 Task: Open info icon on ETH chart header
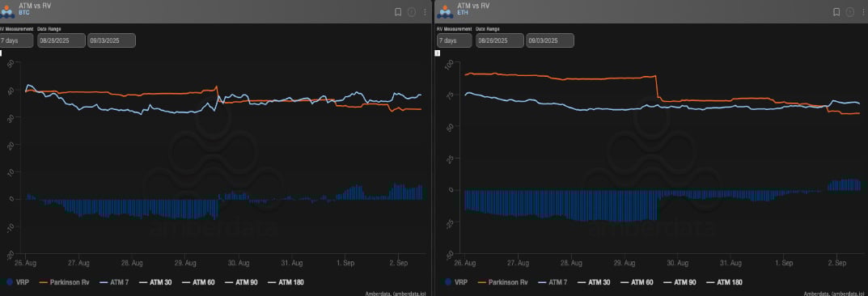click(x=849, y=11)
